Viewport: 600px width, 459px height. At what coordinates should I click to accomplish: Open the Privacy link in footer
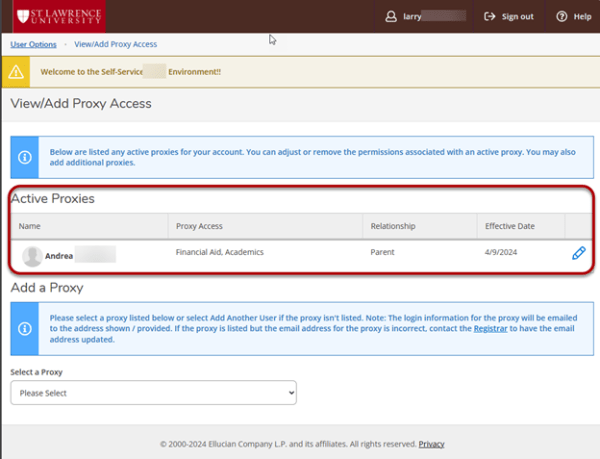431,443
